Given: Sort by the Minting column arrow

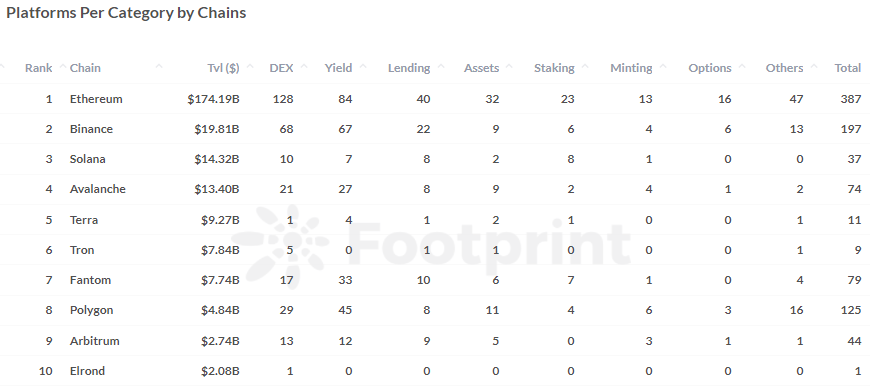Looking at the screenshot, I should click(x=663, y=67).
